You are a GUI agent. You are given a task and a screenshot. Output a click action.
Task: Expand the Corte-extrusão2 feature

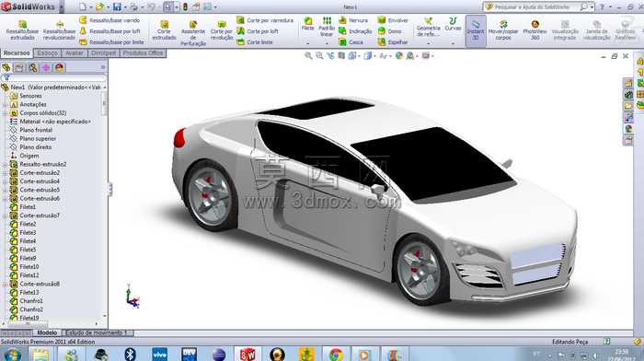point(5,173)
